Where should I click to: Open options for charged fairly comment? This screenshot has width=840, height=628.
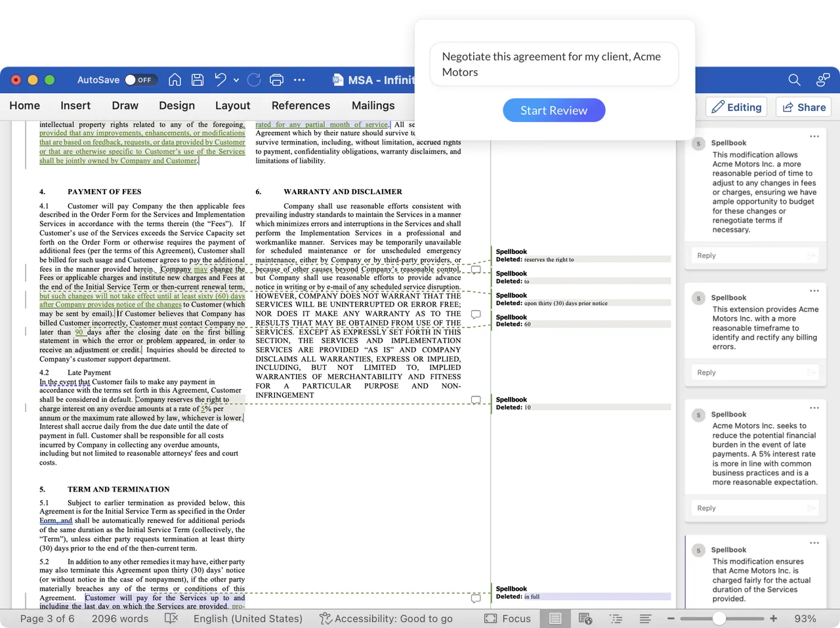(x=814, y=543)
